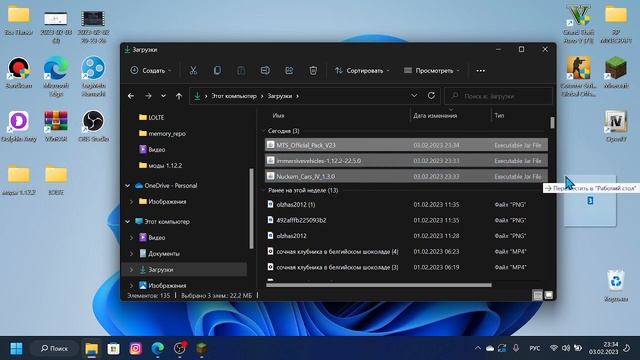Click the file list horizontal scrollbar

tap(379, 285)
